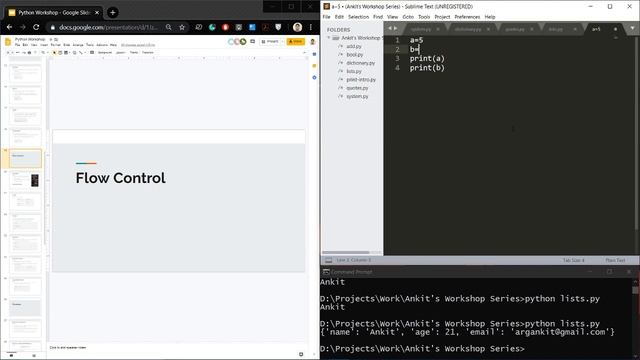Open bool.py in the sidebar
This screenshot has height=360, width=640.
[355, 55]
